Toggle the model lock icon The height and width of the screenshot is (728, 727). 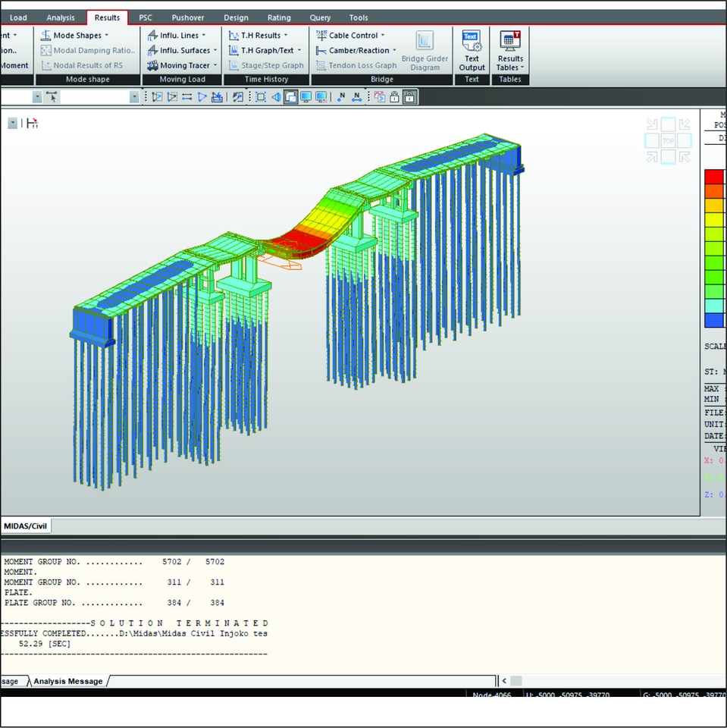[x=409, y=96]
